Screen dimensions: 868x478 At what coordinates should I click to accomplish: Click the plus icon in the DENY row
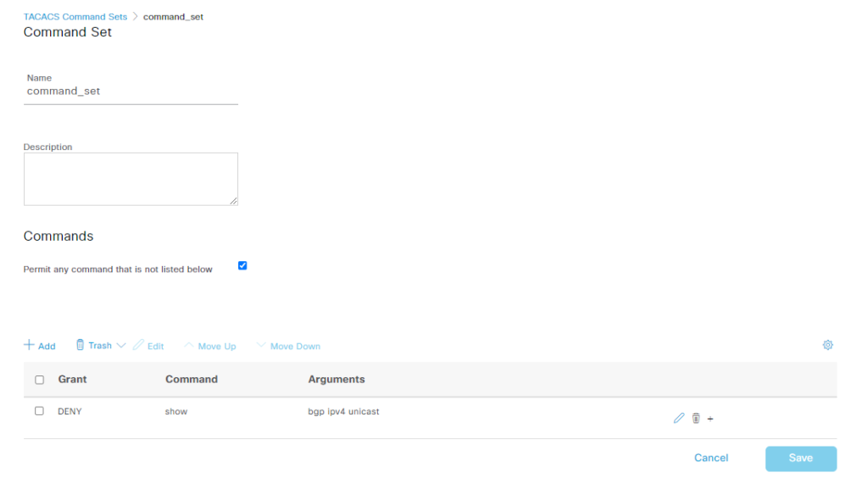710,419
